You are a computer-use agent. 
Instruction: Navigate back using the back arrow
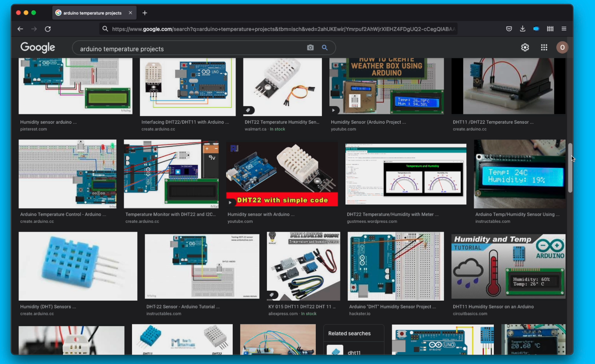pos(20,29)
